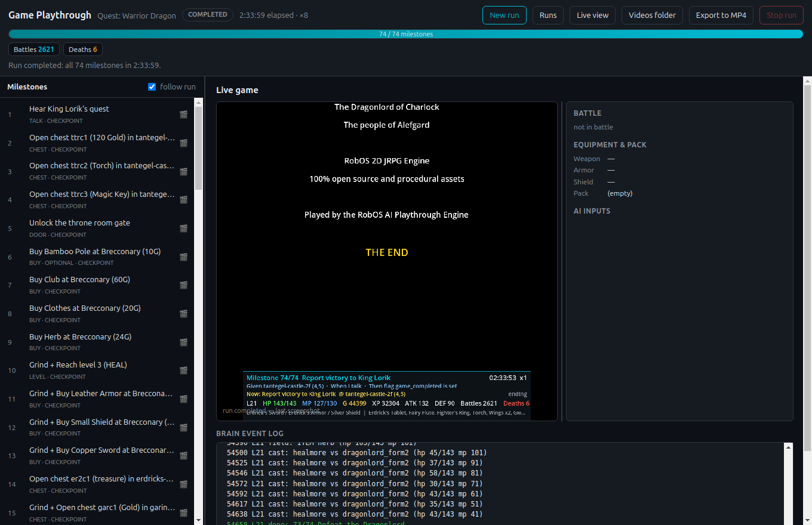Select the Deaths 6 badge
This screenshot has height=525, width=812.
point(83,50)
